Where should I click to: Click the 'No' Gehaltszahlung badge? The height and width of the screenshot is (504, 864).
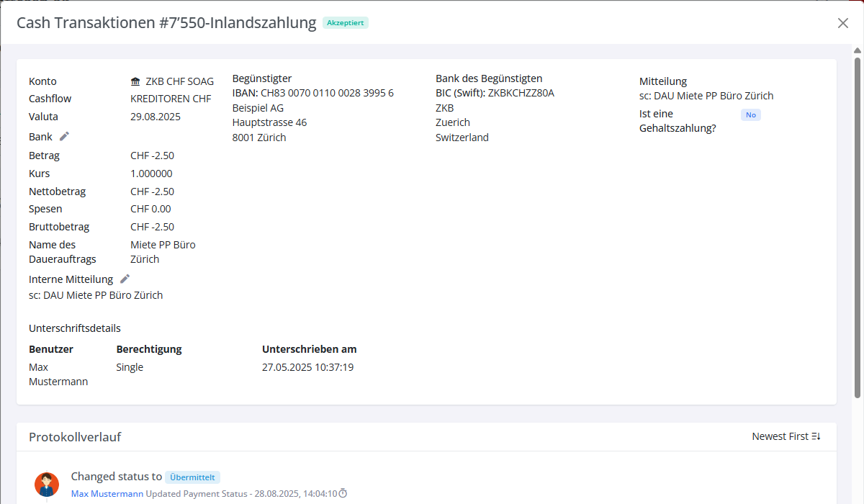click(750, 114)
